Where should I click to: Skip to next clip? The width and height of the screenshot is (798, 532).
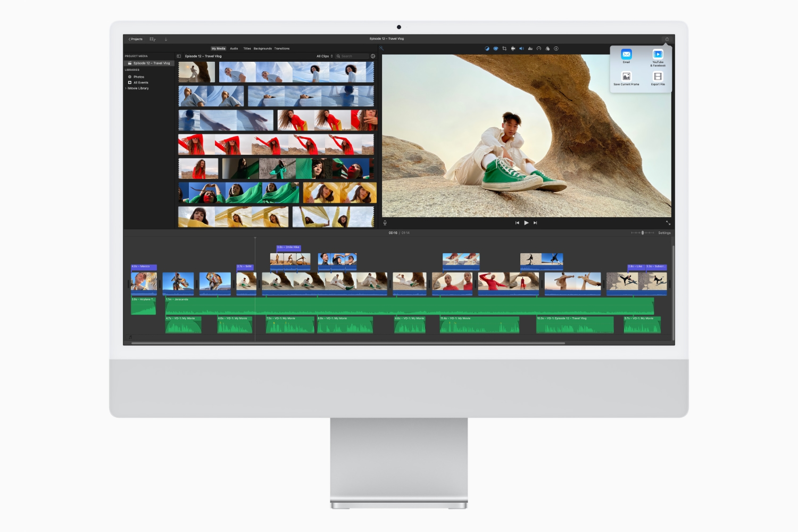[535, 223]
